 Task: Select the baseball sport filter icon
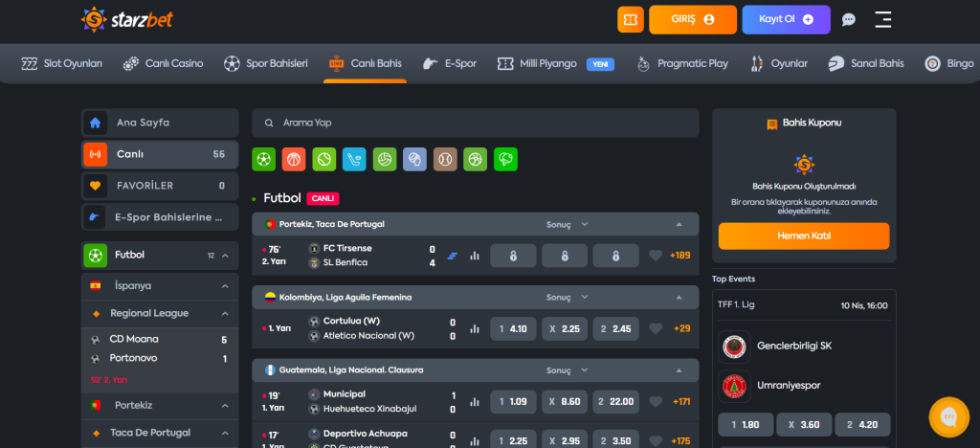point(445,159)
